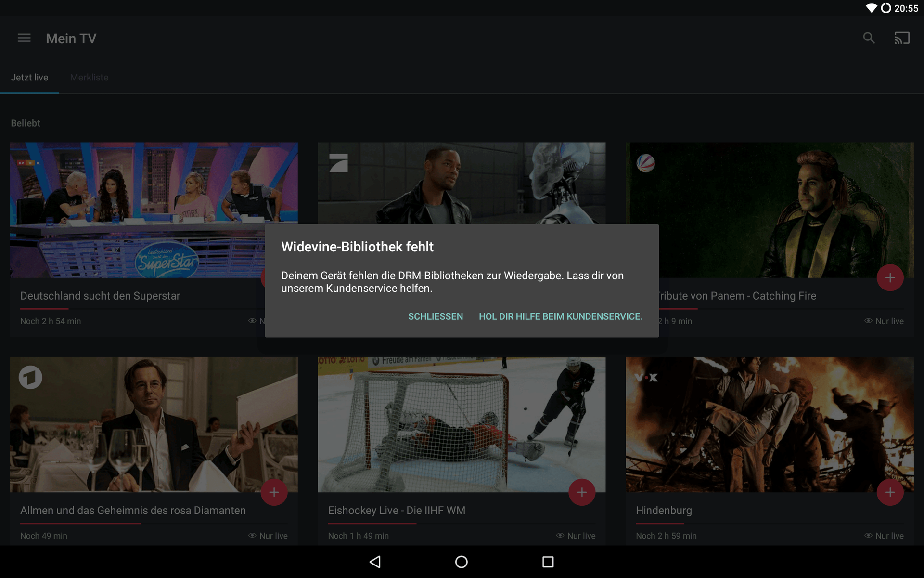Click the Beliebt section heading
Image resolution: width=924 pixels, height=578 pixels.
coord(26,123)
